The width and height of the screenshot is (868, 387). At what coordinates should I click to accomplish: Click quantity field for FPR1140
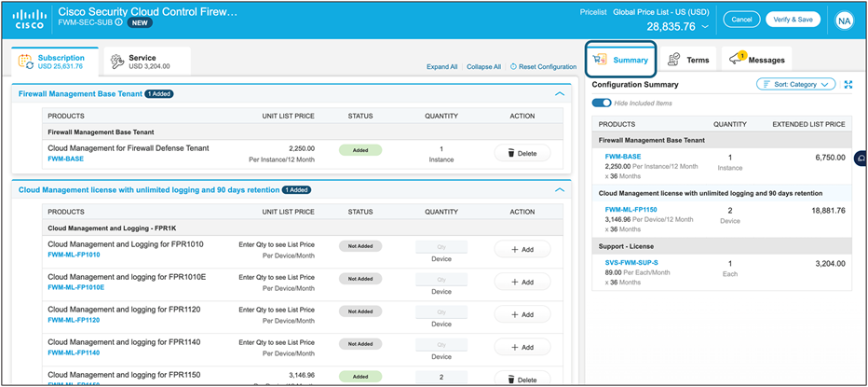tap(441, 344)
